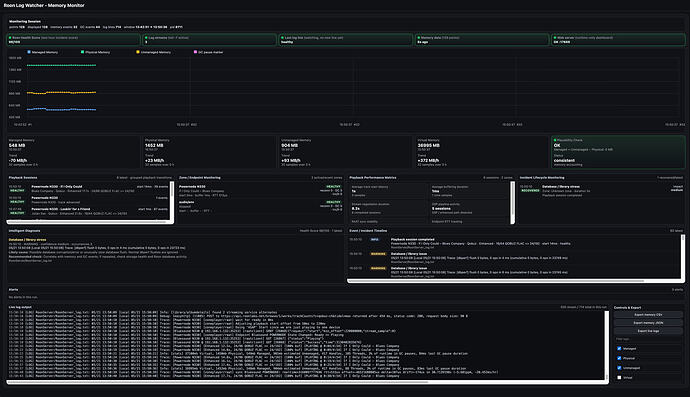Uncheck the Physical series checkbox

coord(619,358)
